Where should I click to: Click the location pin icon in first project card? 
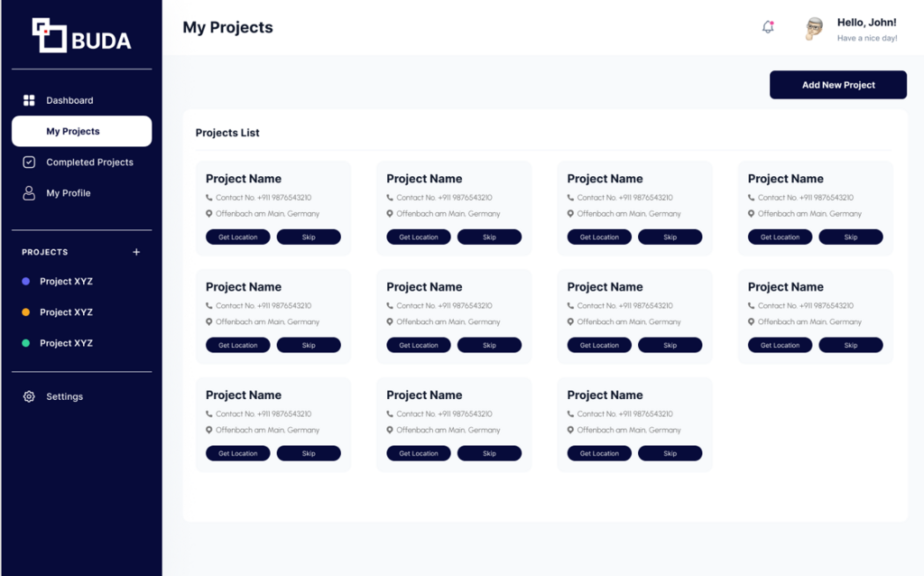click(x=209, y=214)
